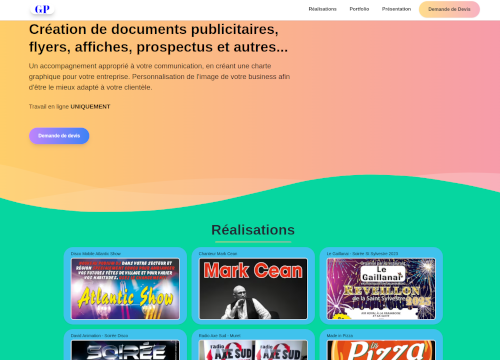
Task: Click the Radio Axe Sud Muret caption
Action: [x=219, y=336]
